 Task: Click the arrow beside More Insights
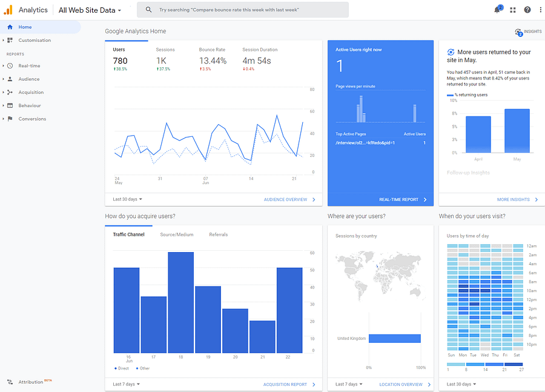(x=537, y=200)
